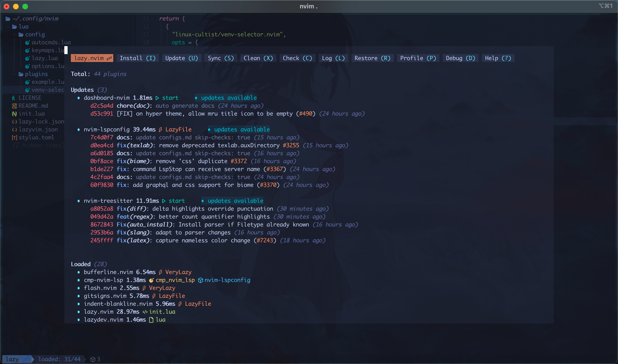Click the code icon beside lazy.nvim init.lua
Image resolution: width=618 pixels, height=364 pixels.
(145, 312)
